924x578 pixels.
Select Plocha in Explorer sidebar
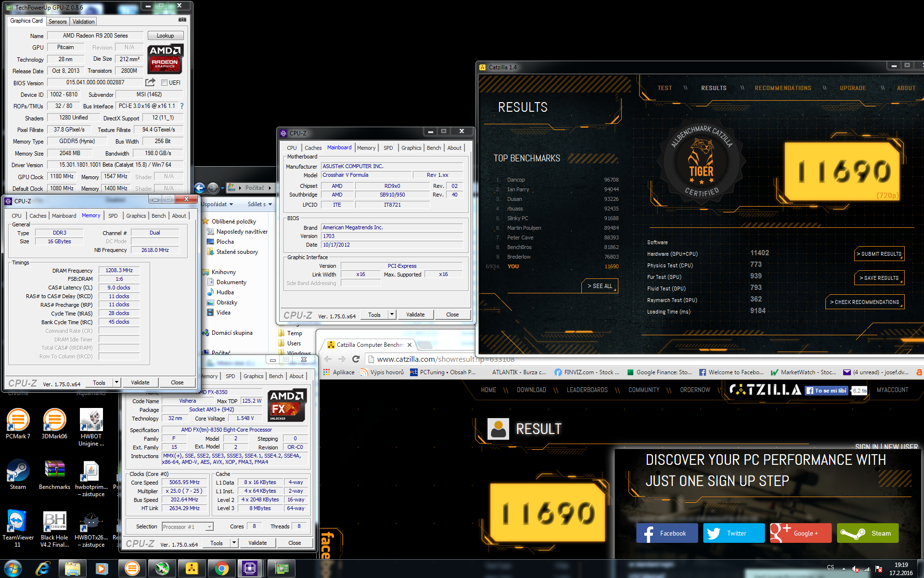(x=225, y=242)
